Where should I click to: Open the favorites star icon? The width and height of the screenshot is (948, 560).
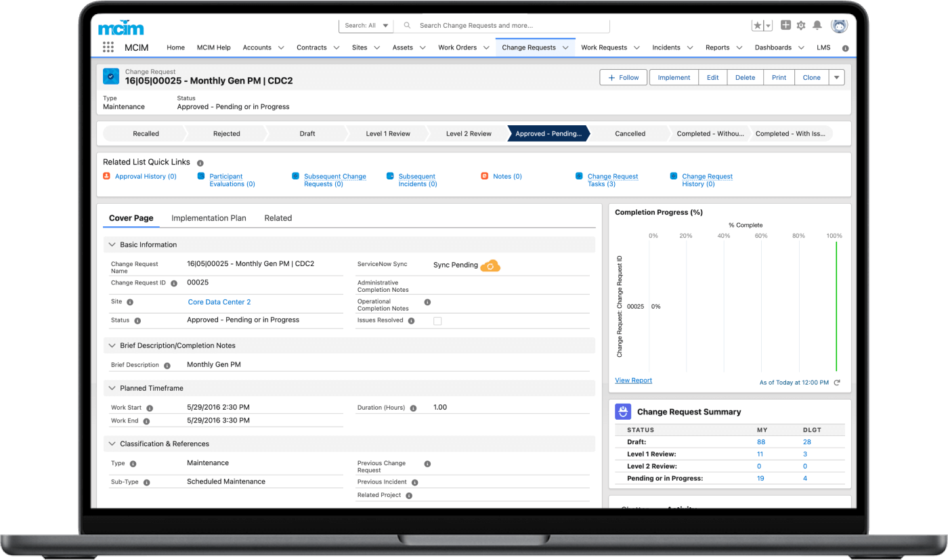point(758,26)
